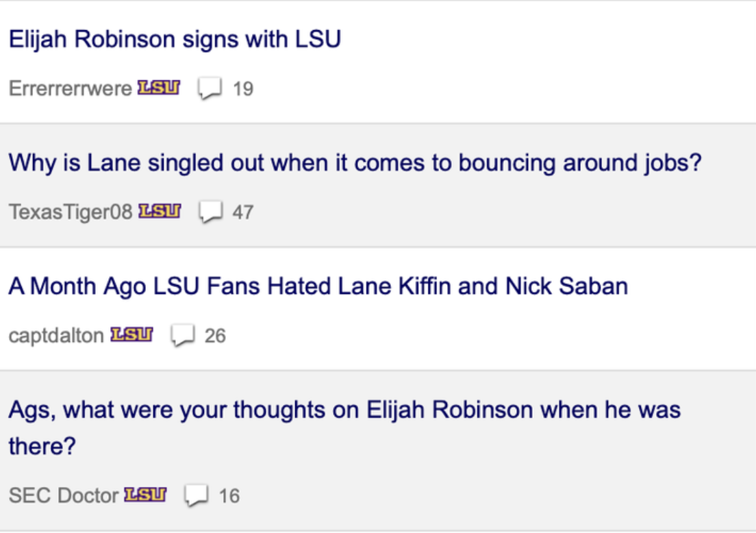Click the LSU badge next to captdalton
The width and height of the screenshot is (756, 533).
coord(131,335)
